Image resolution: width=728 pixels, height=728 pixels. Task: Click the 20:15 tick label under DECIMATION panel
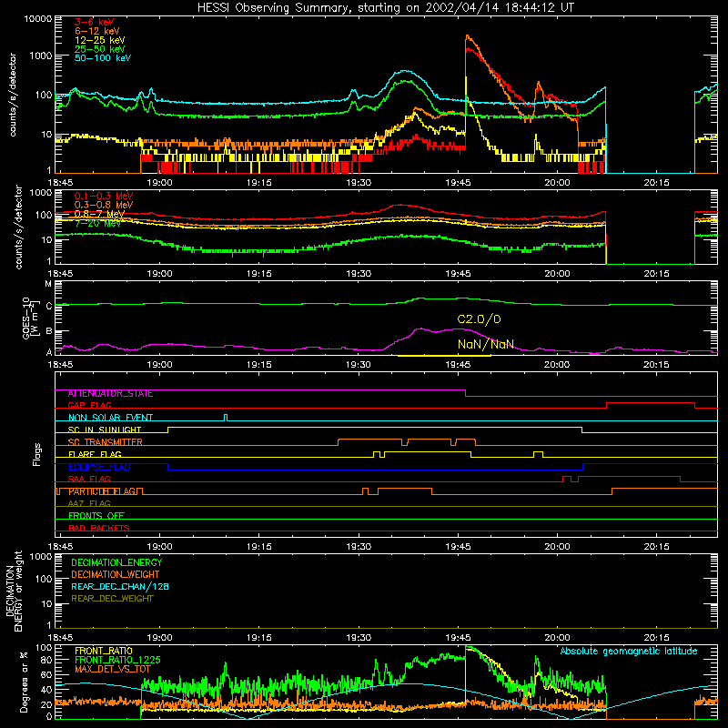(656, 638)
